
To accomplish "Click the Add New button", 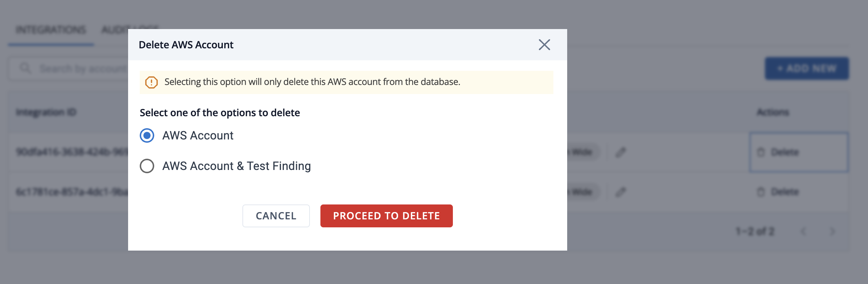I will [x=807, y=68].
